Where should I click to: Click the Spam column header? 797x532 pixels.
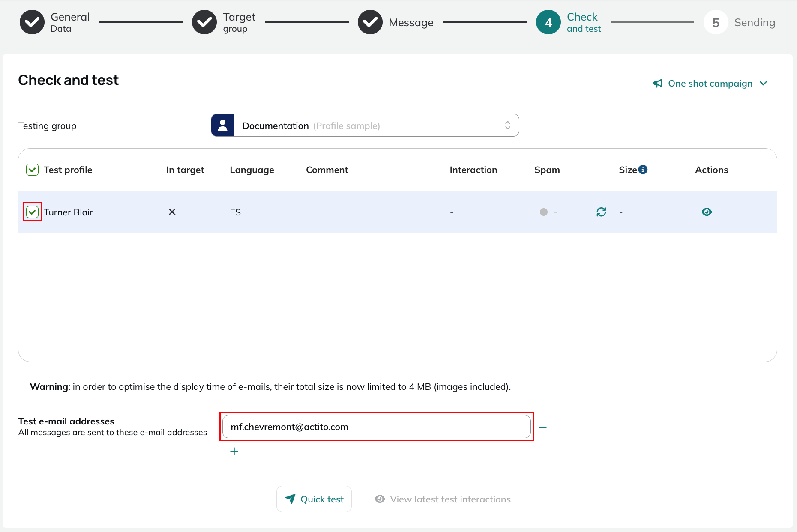pos(547,170)
